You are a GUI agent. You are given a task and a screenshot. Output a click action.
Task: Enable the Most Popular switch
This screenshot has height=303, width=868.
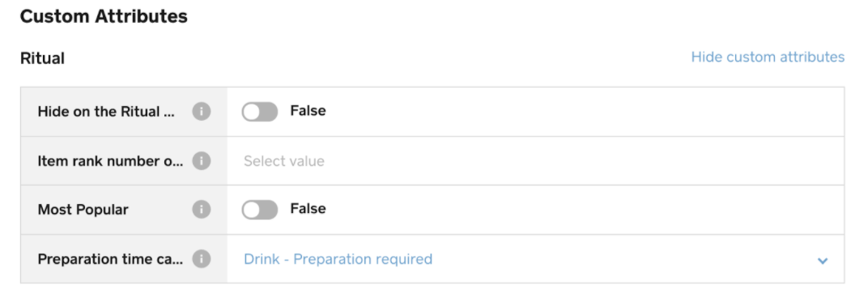click(x=260, y=210)
